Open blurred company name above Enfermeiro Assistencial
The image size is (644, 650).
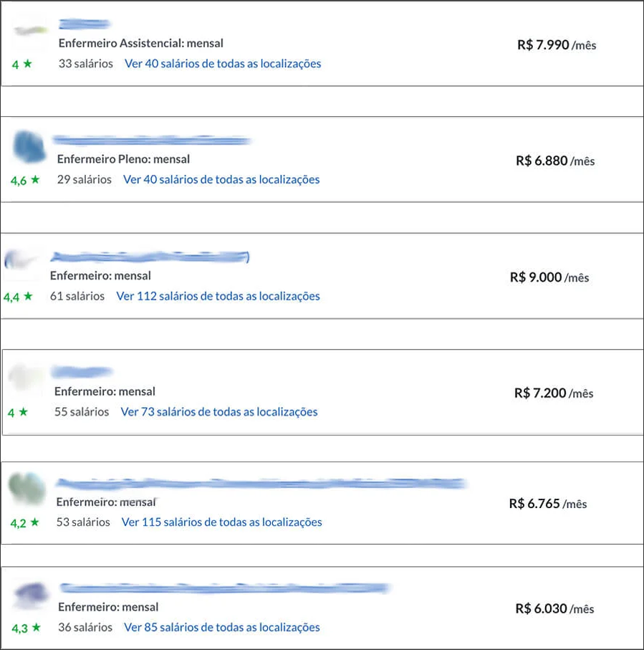click(84, 24)
